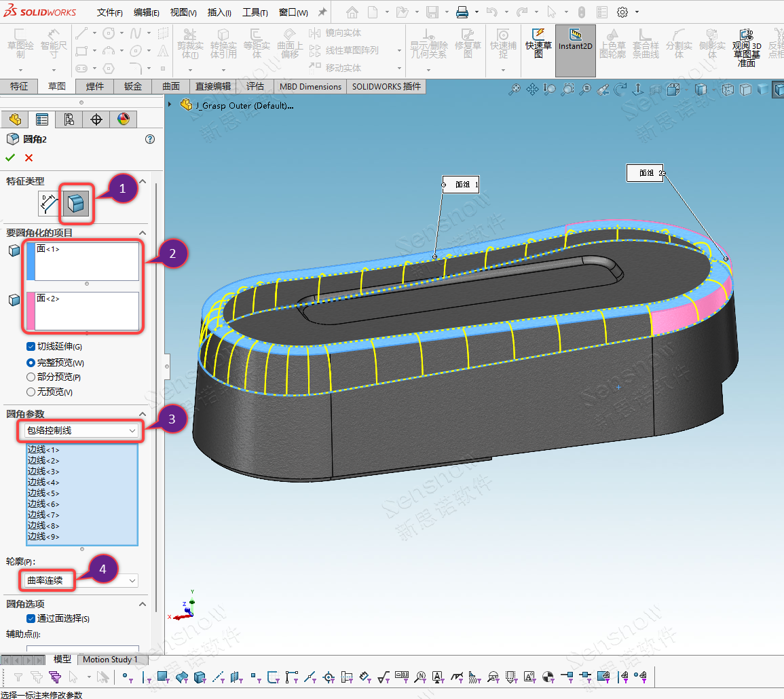The height and width of the screenshot is (699, 784).
Task: Disable the 通过面选择 checkbox
Action: pyautogui.click(x=31, y=618)
